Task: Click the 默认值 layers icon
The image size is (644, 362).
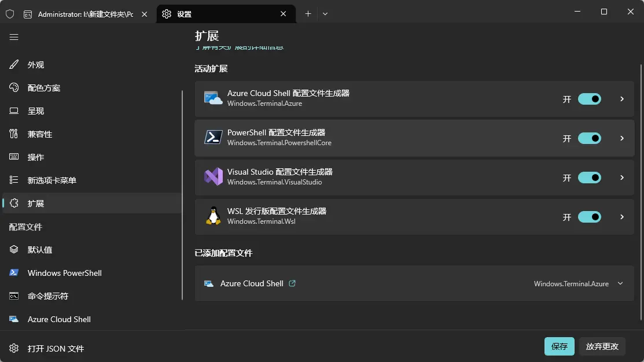Action: (14, 250)
